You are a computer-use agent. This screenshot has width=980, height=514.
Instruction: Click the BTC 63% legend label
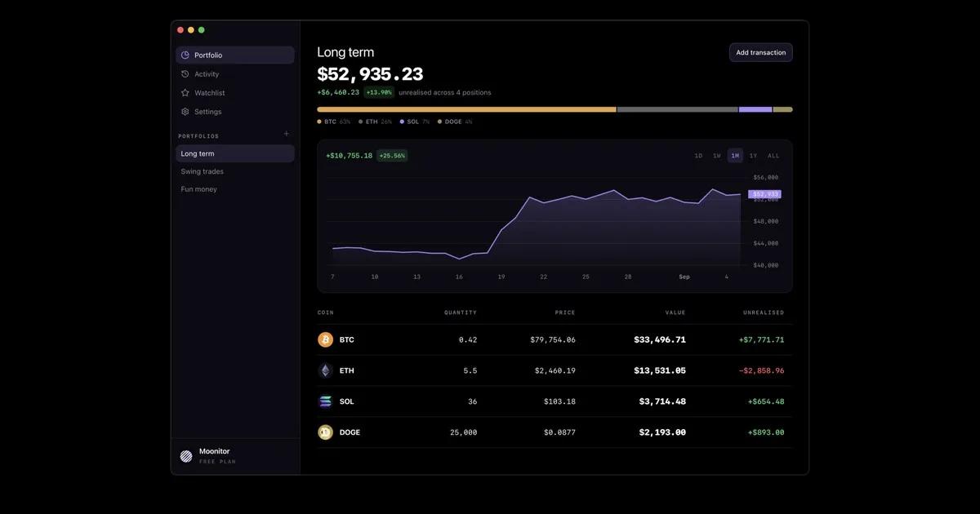[334, 122]
